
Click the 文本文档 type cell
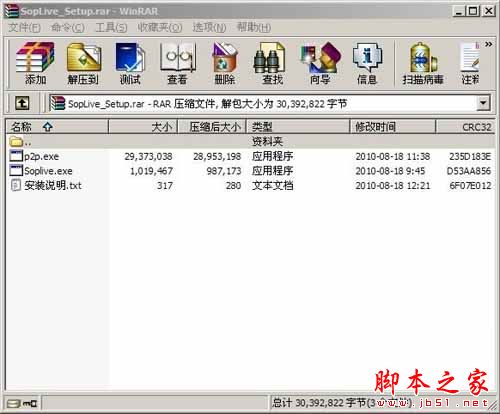[273, 185]
